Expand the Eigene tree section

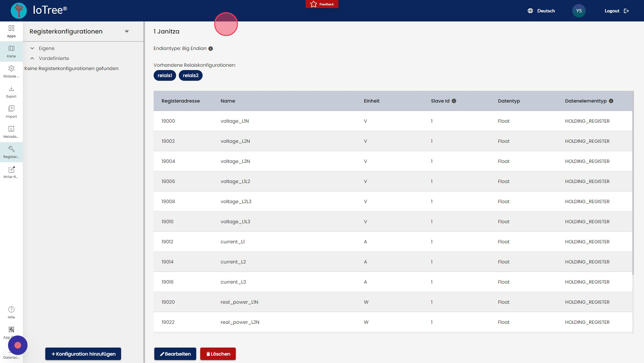(x=32, y=48)
